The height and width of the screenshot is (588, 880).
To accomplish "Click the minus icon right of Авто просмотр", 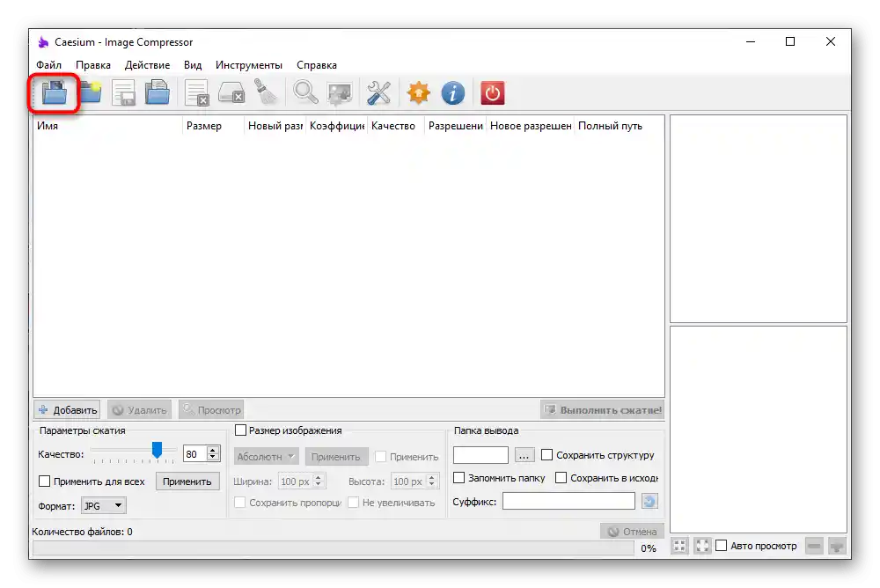I will pos(814,546).
